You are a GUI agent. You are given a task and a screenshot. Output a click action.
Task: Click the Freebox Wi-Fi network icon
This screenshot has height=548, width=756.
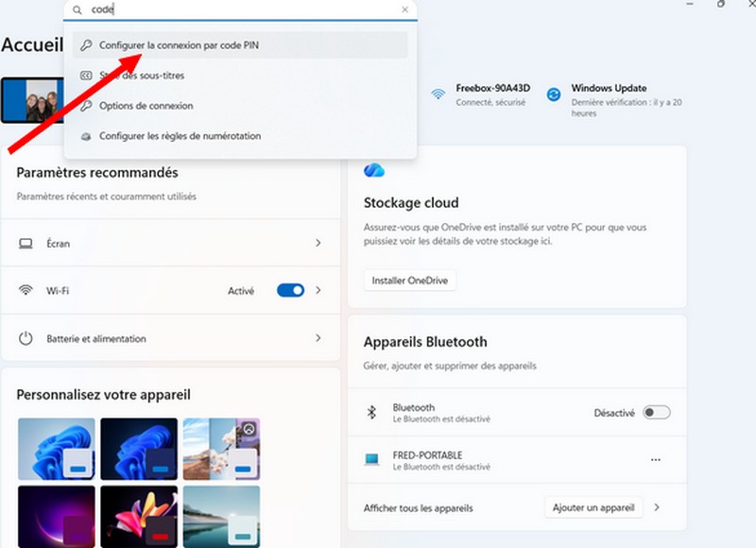click(438, 94)
